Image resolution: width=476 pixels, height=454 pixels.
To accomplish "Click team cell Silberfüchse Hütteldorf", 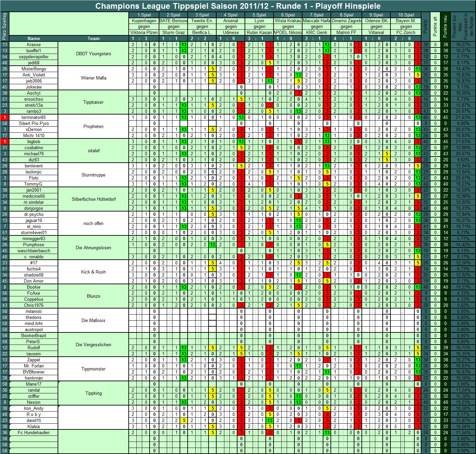I will (x=93, y=199).
